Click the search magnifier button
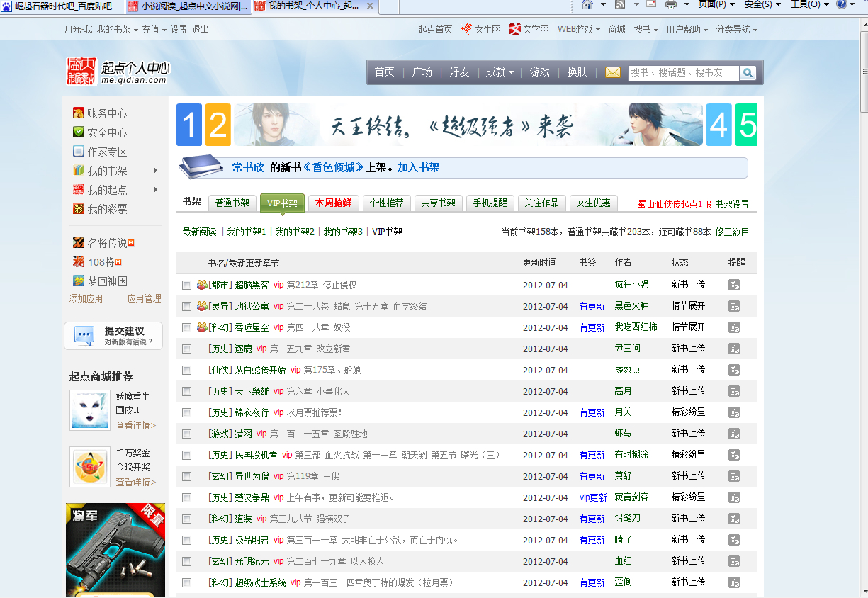Screen dimensions: 868x598 tap(748, 73)
